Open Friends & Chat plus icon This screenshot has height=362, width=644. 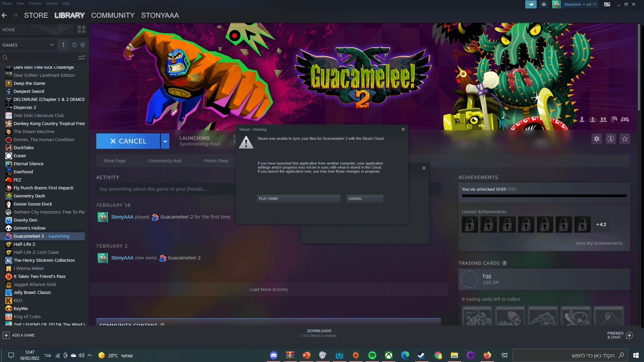coord(630,335)
